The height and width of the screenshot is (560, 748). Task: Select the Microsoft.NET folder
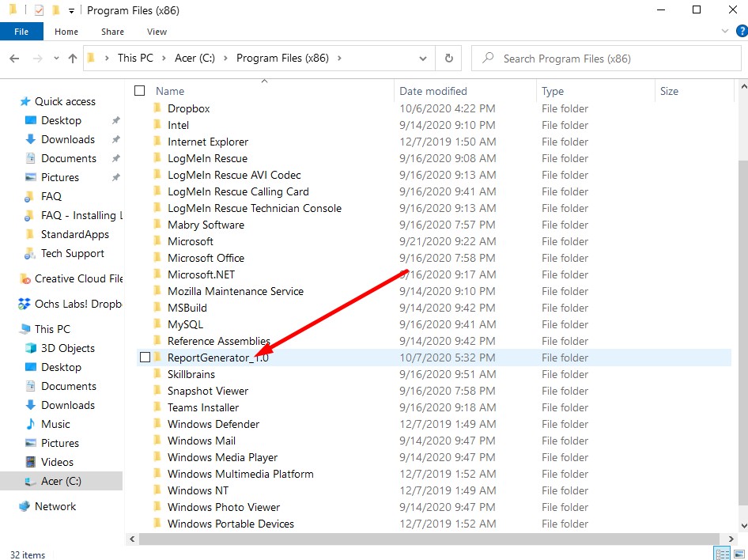201,274
